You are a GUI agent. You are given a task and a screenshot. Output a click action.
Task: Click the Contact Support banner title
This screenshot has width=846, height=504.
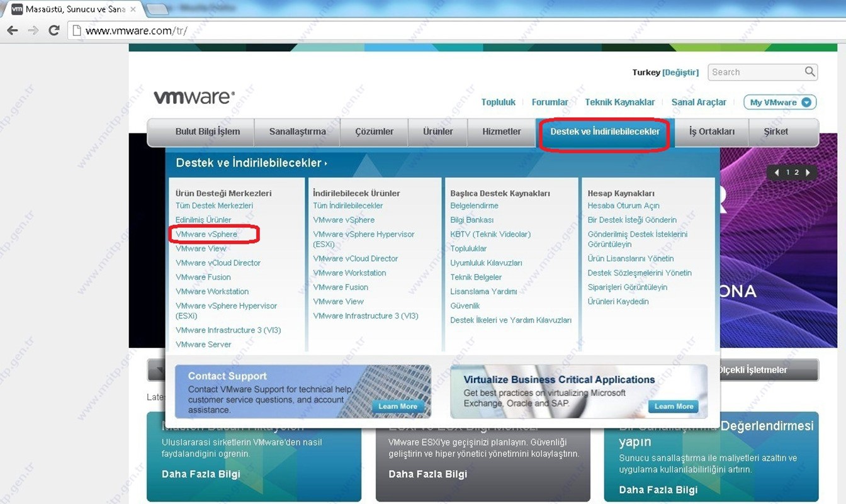pyautogui.click(x=227, y=376)
